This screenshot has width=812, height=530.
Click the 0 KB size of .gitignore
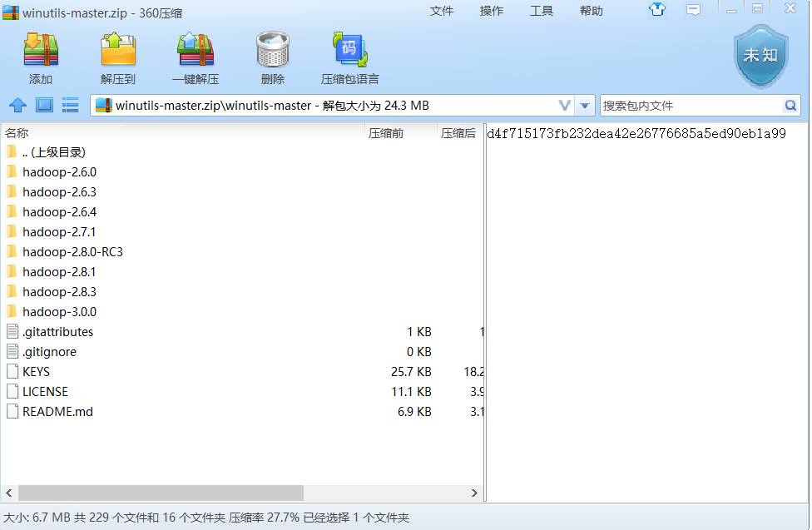(419, 351)
